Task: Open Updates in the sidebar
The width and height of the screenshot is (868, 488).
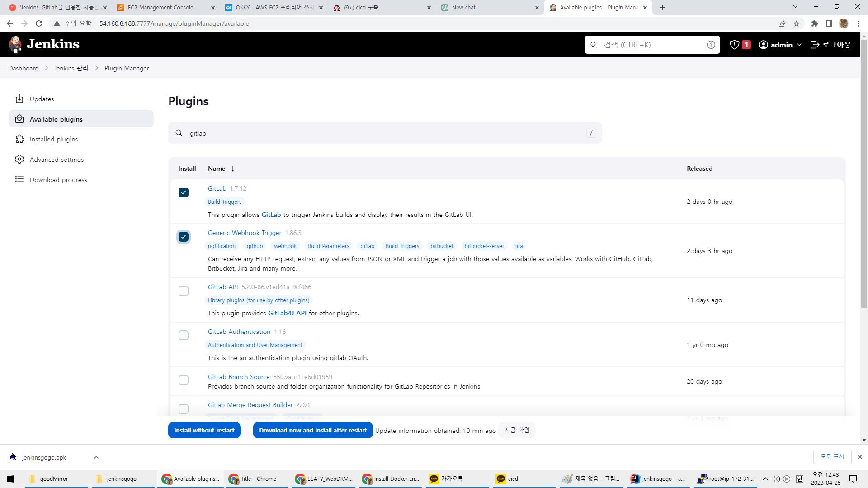Action: tap(42, 99)
